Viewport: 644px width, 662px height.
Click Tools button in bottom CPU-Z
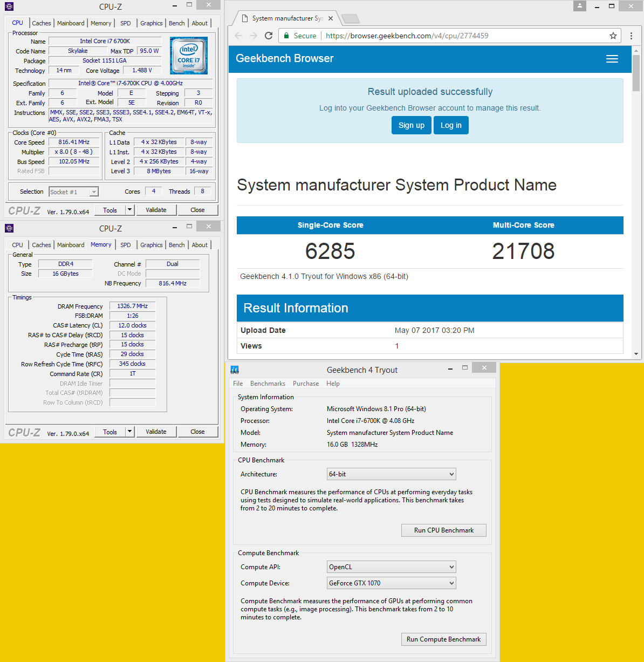pos(110,432)
